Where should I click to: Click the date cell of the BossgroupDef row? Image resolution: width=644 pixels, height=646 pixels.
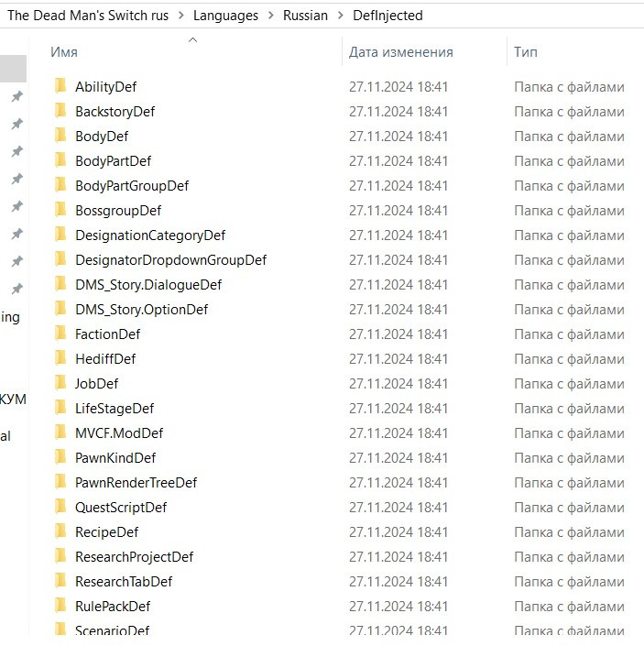pos(398,211)
